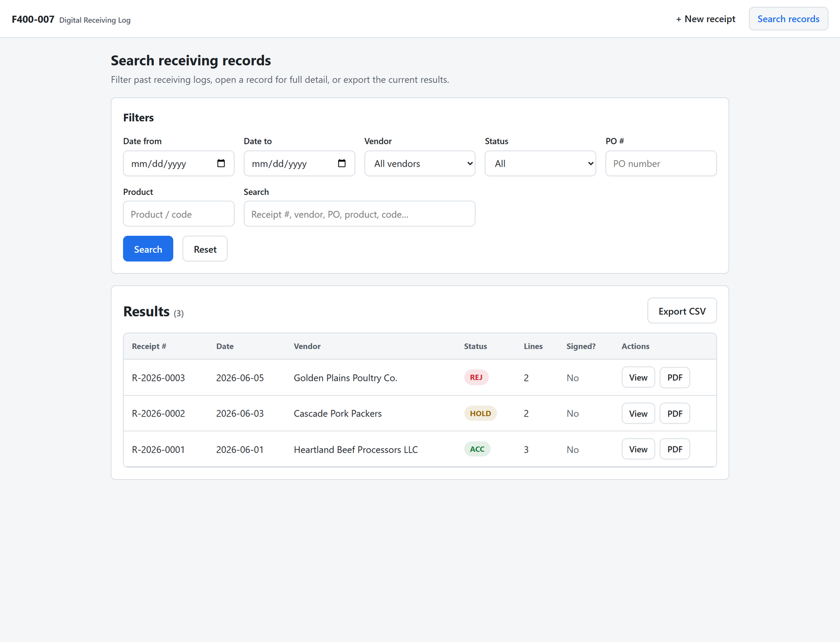Click the blue Search button

click(148, 249)
